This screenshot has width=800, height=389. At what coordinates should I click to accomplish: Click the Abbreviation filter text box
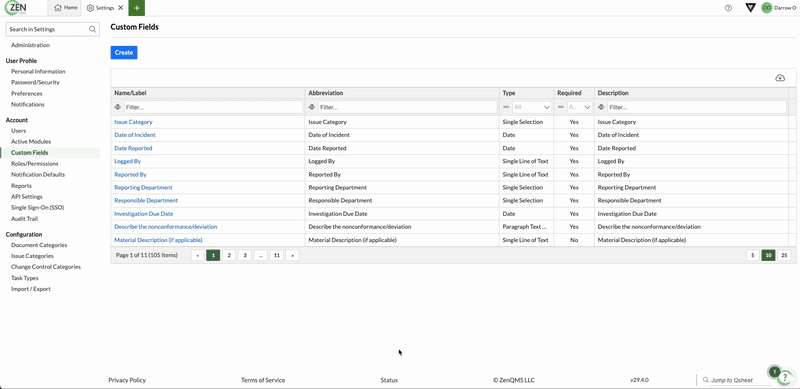[407, 107]
